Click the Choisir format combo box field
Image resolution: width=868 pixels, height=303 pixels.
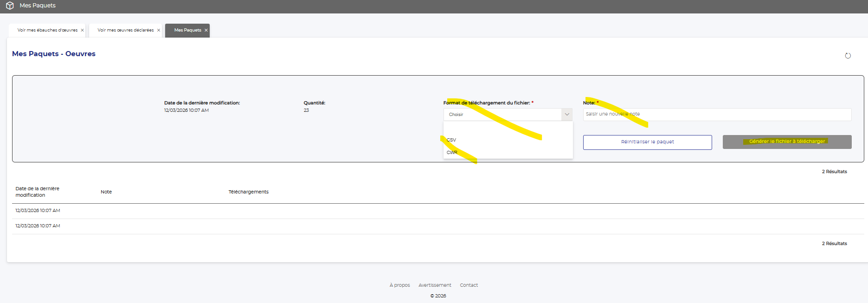point(502,115)
